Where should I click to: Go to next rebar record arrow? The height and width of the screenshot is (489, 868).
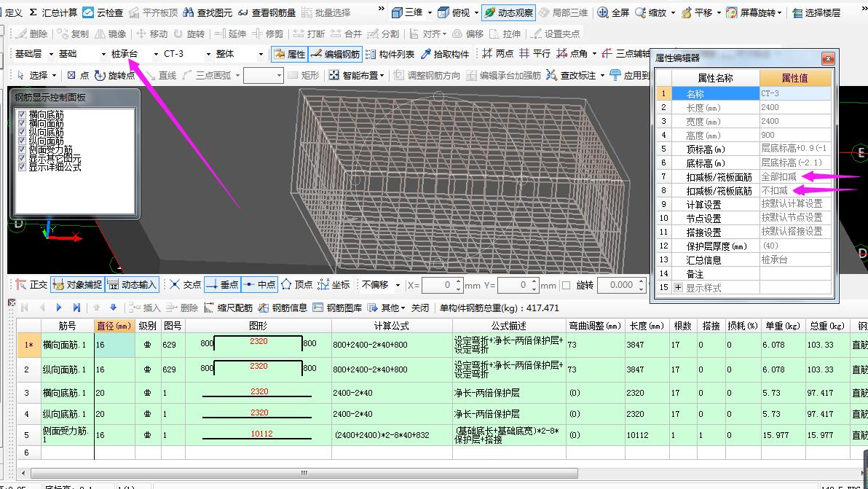[59, 308]
